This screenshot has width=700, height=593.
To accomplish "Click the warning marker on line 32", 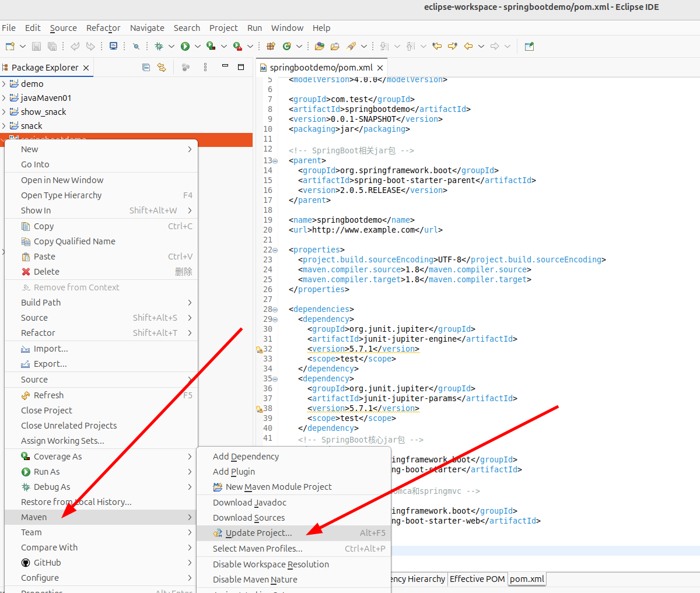I will coord(259,350).
